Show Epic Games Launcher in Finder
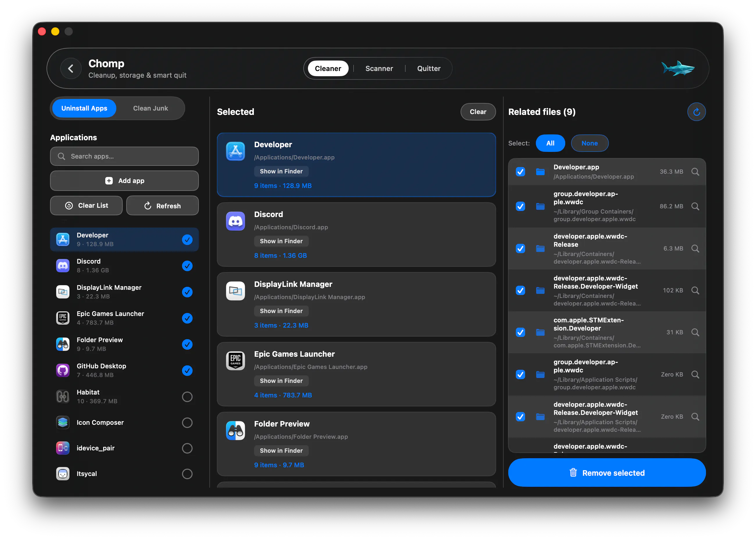Image resolution: width=756 pixels, height=540 pixels. (281, 381)
